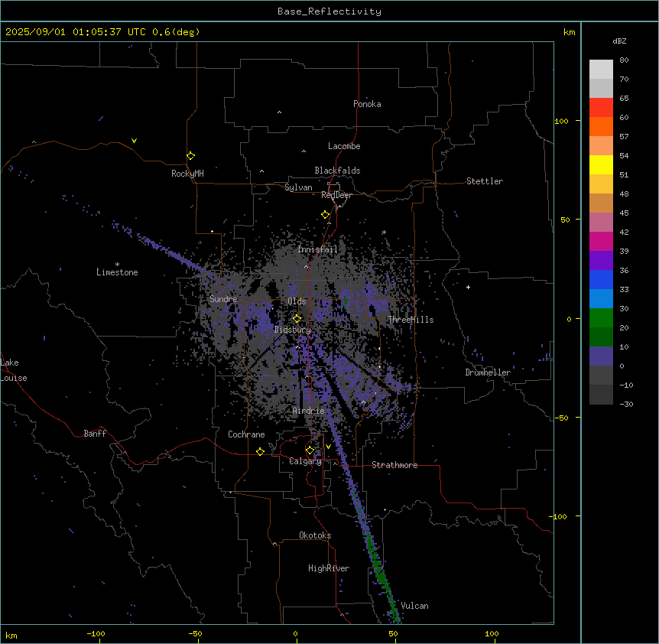Screen dimensions: 659x644
Task: Click the green echo streak near Vulcan
Action: point(381,578)
